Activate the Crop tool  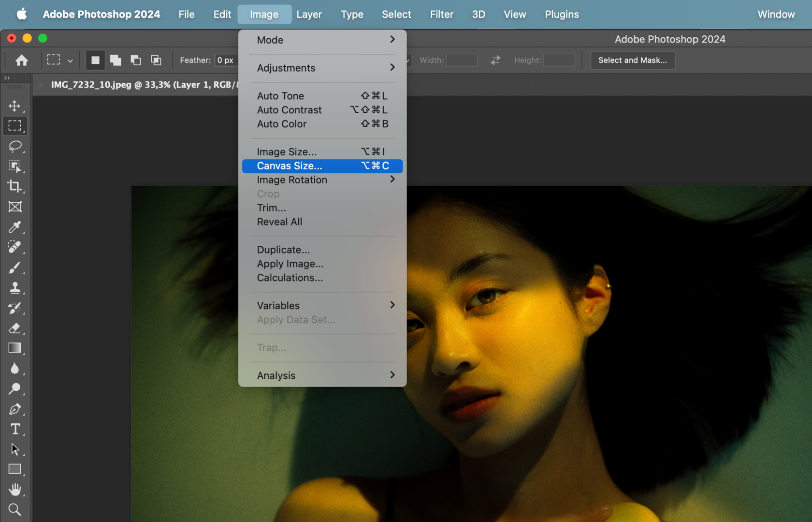(x=15, y=186)
